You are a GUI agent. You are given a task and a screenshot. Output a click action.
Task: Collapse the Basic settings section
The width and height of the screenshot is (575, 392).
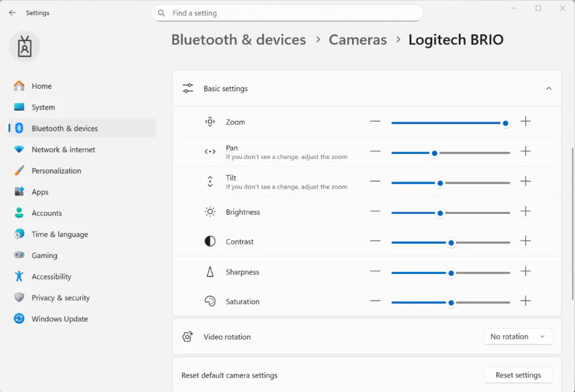pos(549,88)
